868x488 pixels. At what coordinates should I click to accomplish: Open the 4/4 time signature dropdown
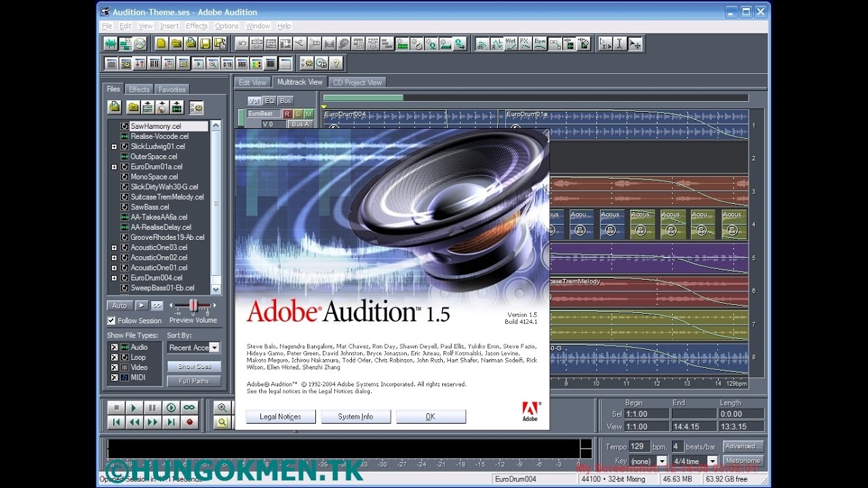click(x=713, y=461)
